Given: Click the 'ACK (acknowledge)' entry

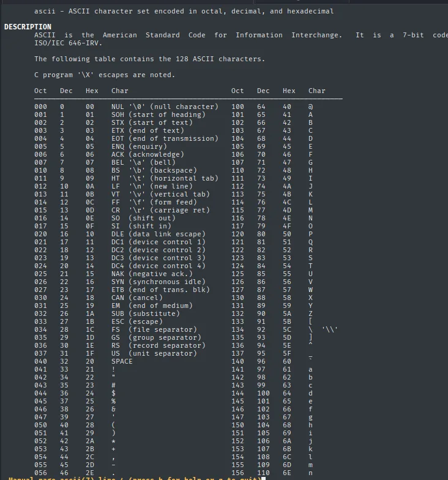Looking at the screenshot, I should click(x=148, y=154).
